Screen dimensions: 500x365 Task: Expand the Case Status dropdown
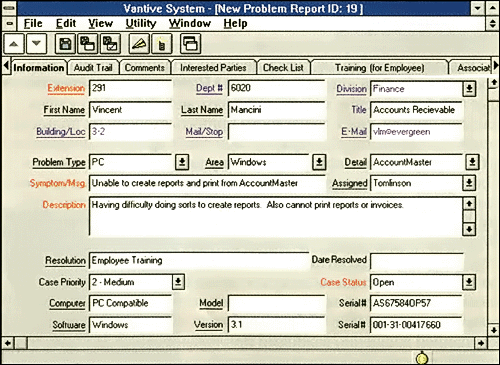(x=469, y=282)
